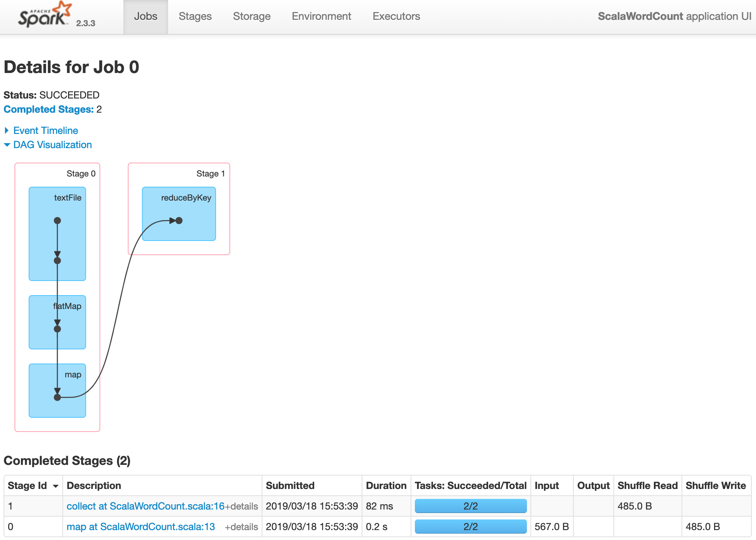Open the Environment tab
The image size is (756, 540).
(x=321, y=16)
